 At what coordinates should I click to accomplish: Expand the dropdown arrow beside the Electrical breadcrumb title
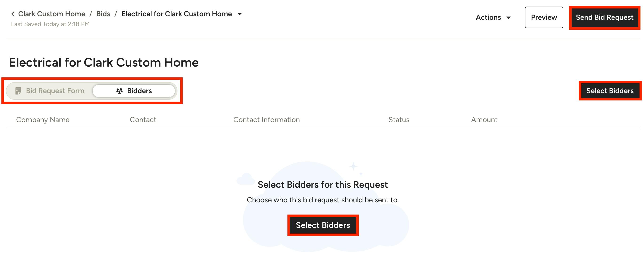(x=240, y=14)
